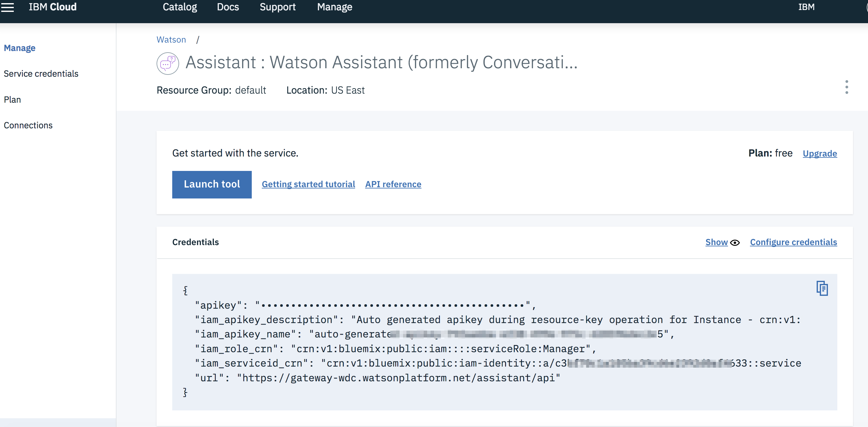Image resolution: width=868 pixels, height=427 pixels.
Task: Open Docs in top navigation
Action: [x=228, y=7]
